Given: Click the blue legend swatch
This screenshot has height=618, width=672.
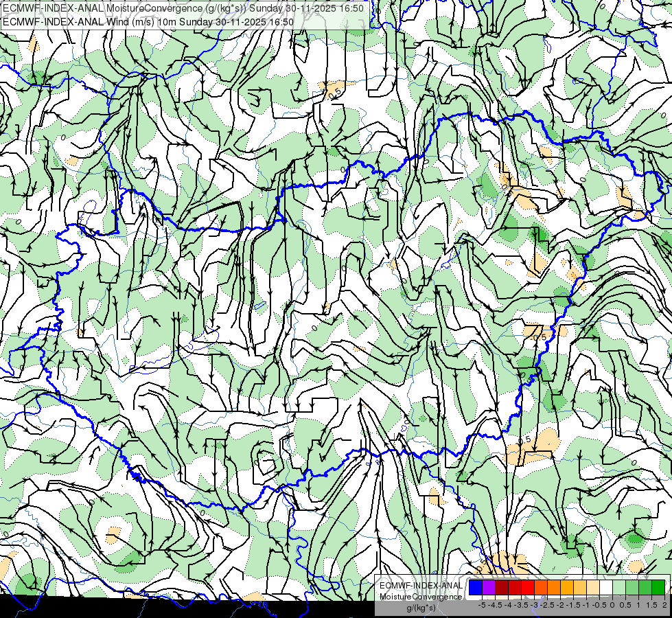Looking at the screenshot, I should (x=476, y=587).
